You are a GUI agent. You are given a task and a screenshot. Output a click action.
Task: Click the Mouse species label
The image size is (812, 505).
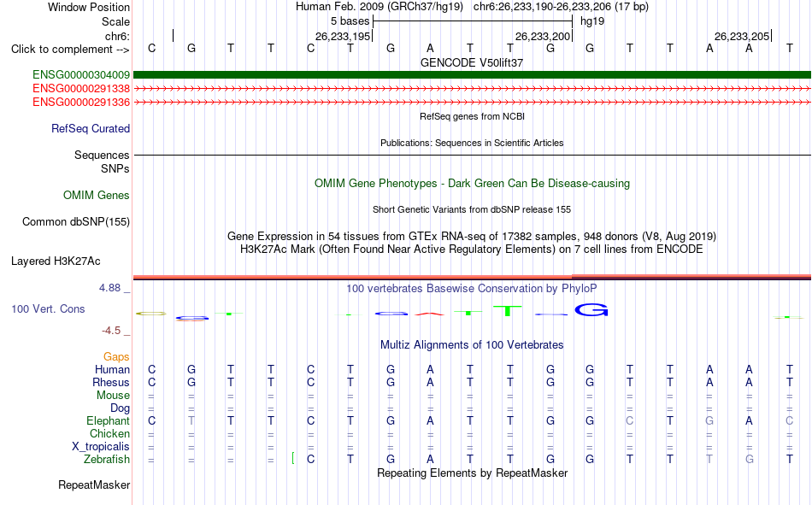113,395
